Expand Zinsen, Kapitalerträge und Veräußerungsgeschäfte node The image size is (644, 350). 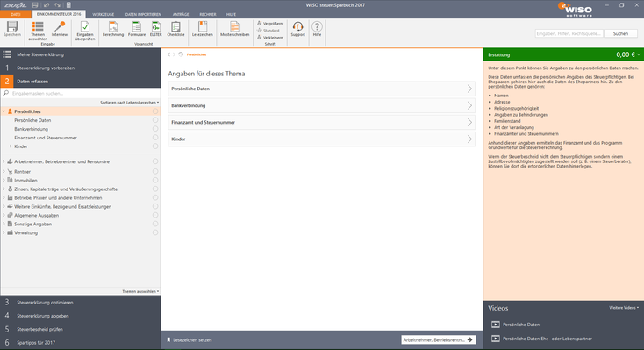click(4, 189)
